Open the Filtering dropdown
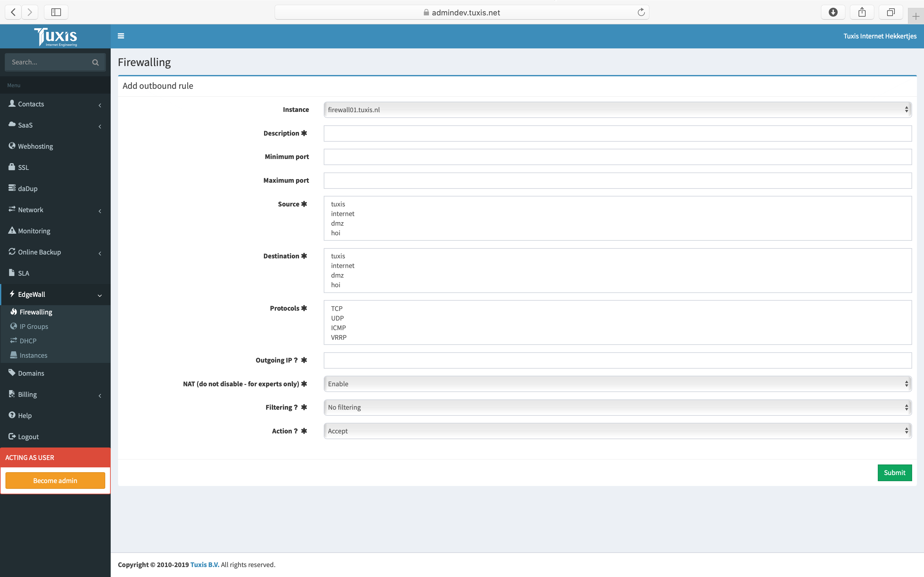 [617, 407]
